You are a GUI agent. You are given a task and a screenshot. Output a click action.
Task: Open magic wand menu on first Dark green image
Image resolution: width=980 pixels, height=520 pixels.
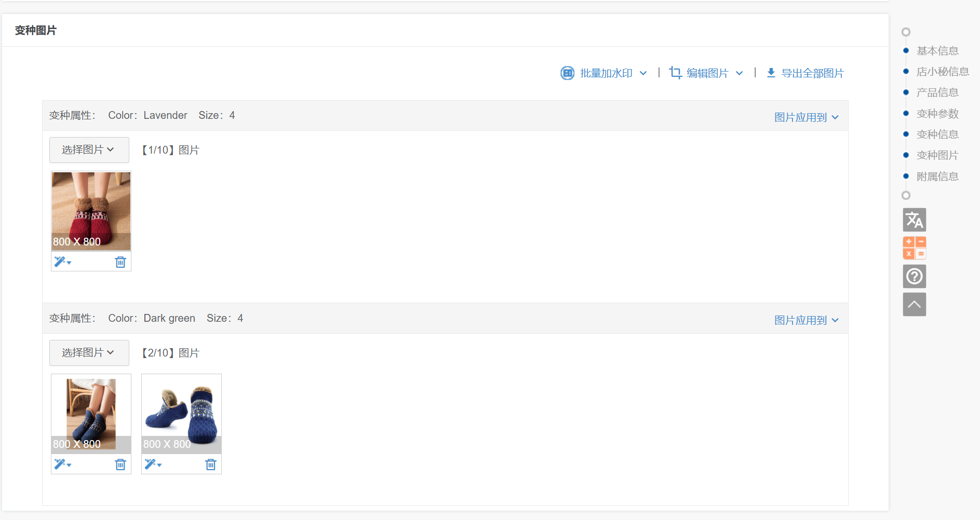point(62,464)
